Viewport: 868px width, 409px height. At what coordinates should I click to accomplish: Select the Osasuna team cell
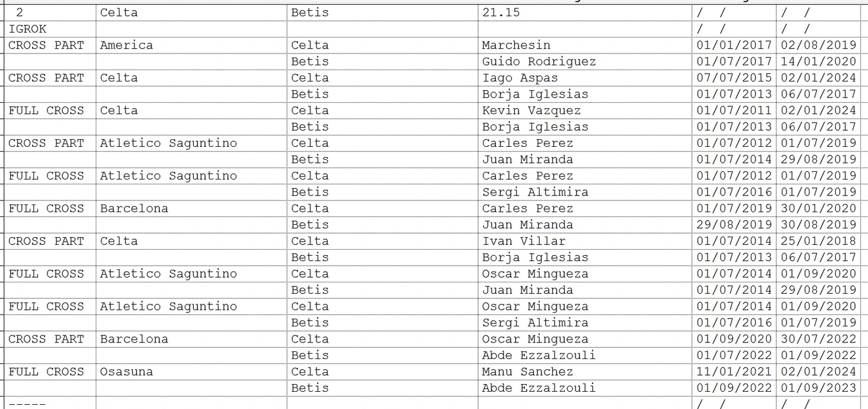(191, 372)
